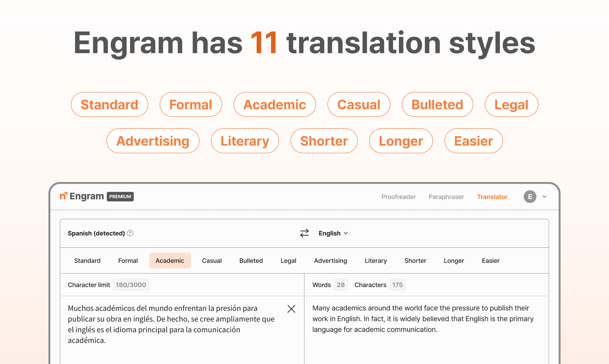Click into the Spanish source text field
This screenshot has height=364, width=609.
[x=172, y=324]
